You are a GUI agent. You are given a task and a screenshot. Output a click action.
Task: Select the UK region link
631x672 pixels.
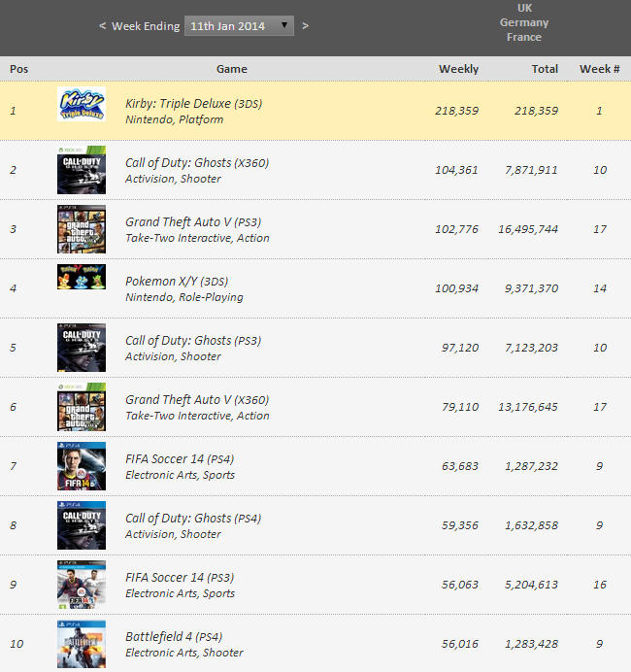524,8
